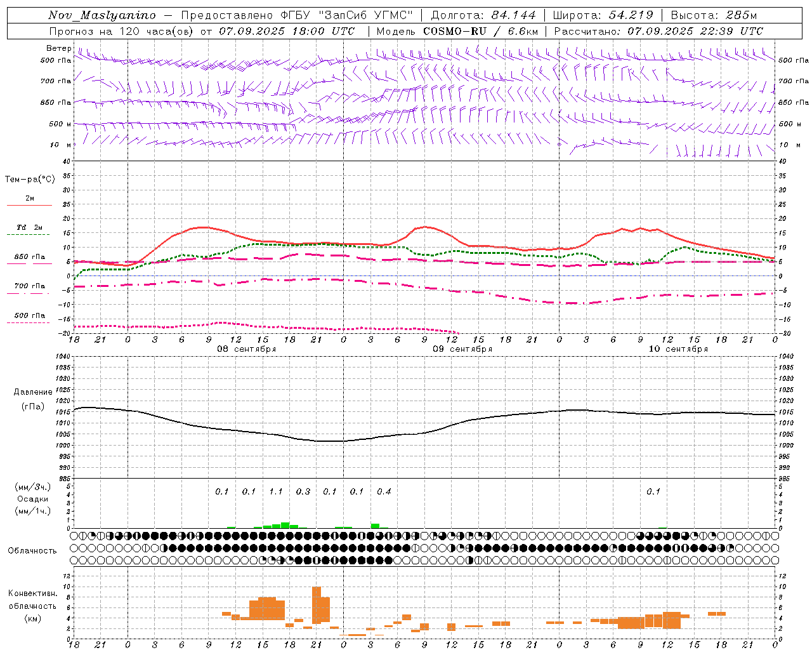Click the forecast start 07.09.2025 18:00 UTC
The height and width of the screenshot is (650, 812).
click(x=287, y=31)
